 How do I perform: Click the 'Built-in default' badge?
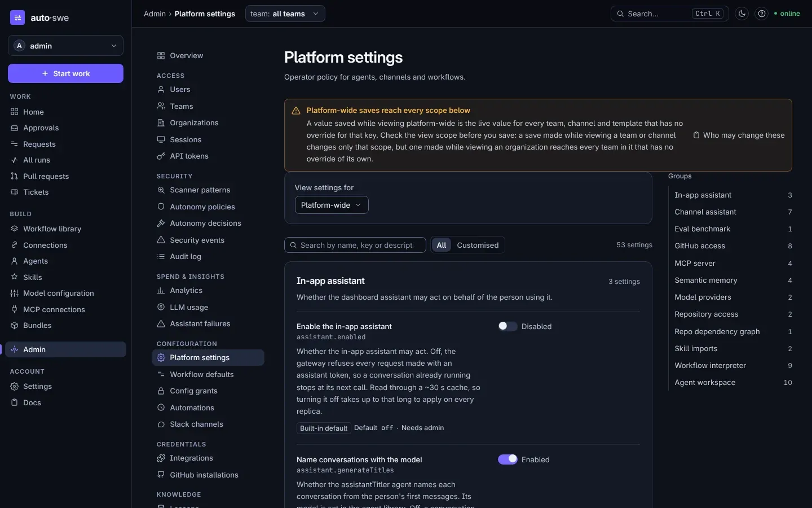click(x=324, y=428)
